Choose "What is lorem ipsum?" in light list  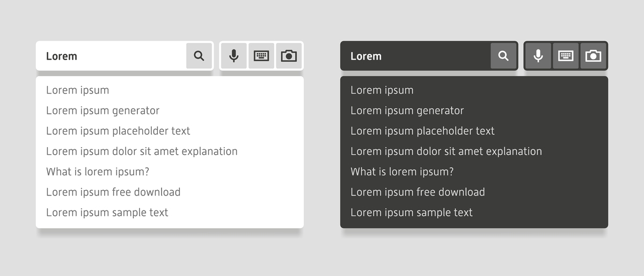click(x=98, y=172)
